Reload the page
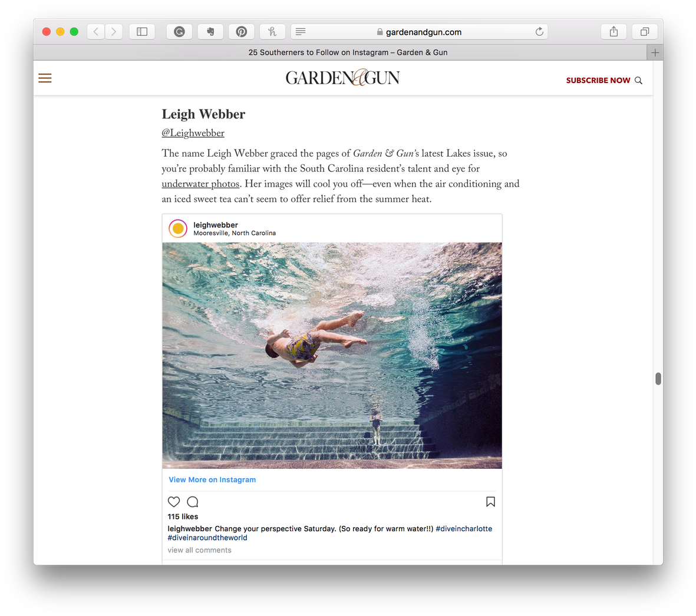Screen dimensions: 696x616 coord(539,32)
